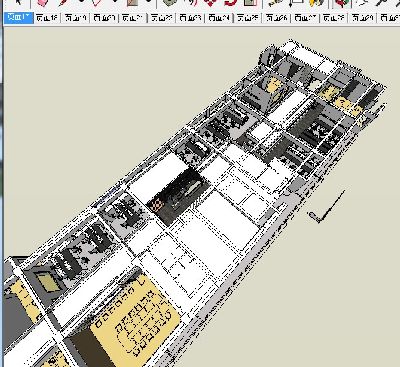Switch to the scene tab right after the highlighted one

point(47,18)
